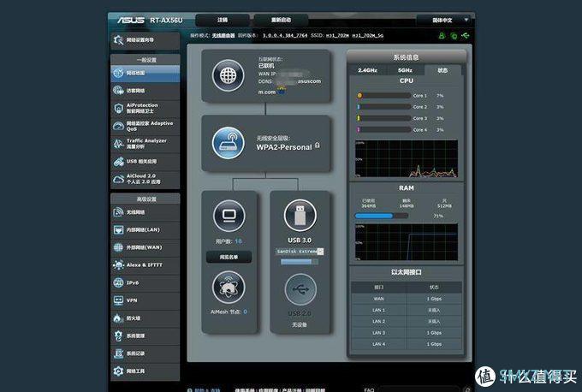
Task: Click the 帮助 & 支持 link
Action: pos(206,389)
